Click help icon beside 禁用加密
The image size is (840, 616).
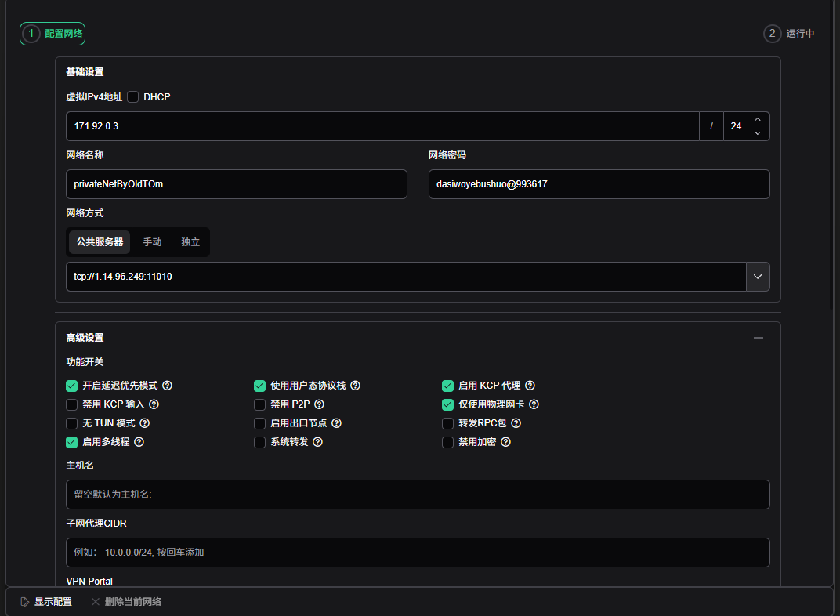[x=506, y=442]
